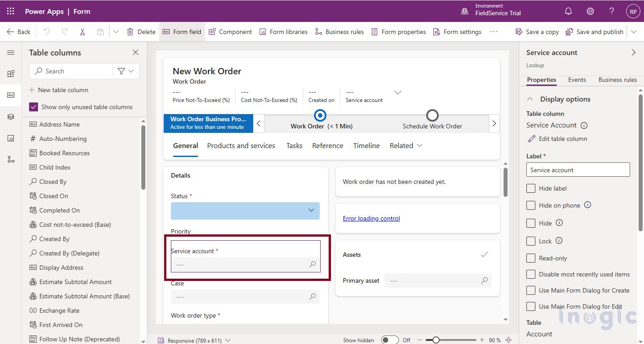Click Save and publish
Viewport: 644px width, 344px height.
(x=594, y=32)
